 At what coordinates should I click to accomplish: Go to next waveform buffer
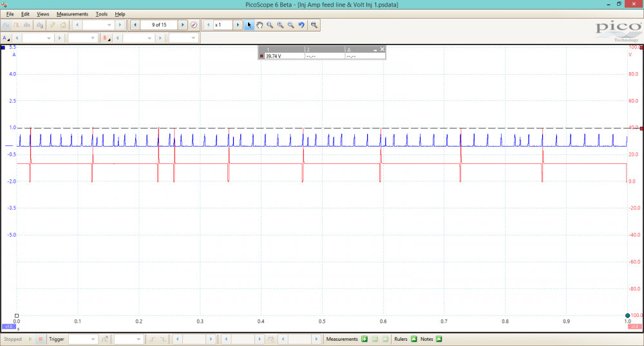pyautogui.click(x=183, y=25)
